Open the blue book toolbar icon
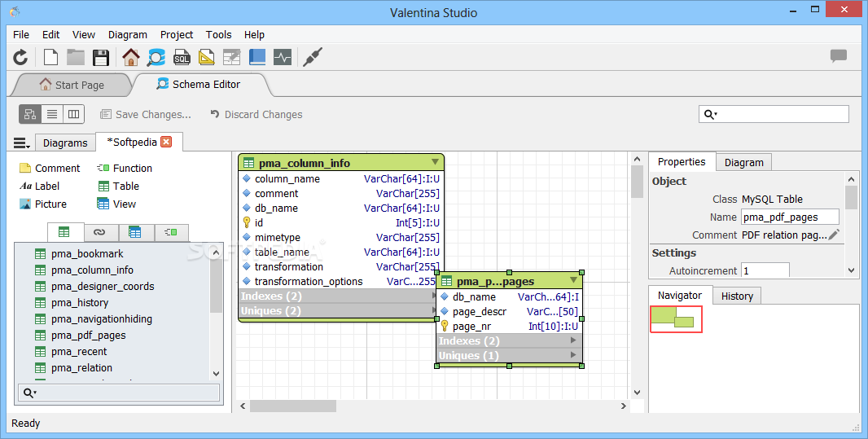The width and height of the screenshot is (868, 439). (256, 57)
